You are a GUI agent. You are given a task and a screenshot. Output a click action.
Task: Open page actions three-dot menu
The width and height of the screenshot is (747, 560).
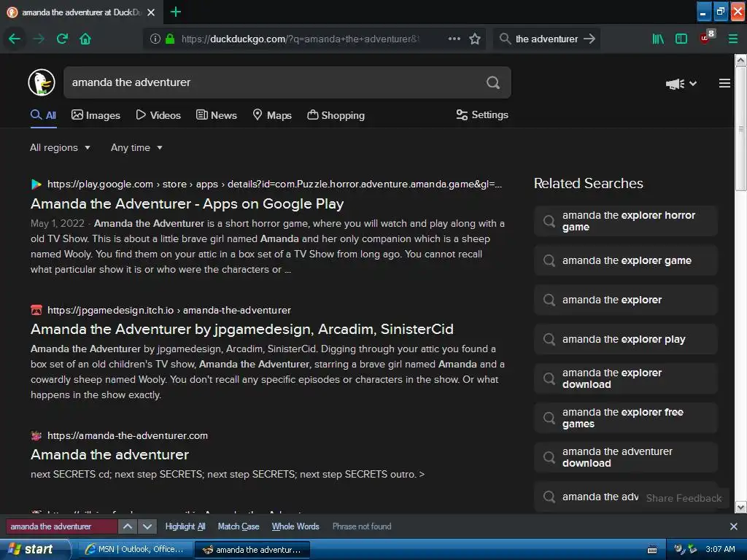[454, 39]
